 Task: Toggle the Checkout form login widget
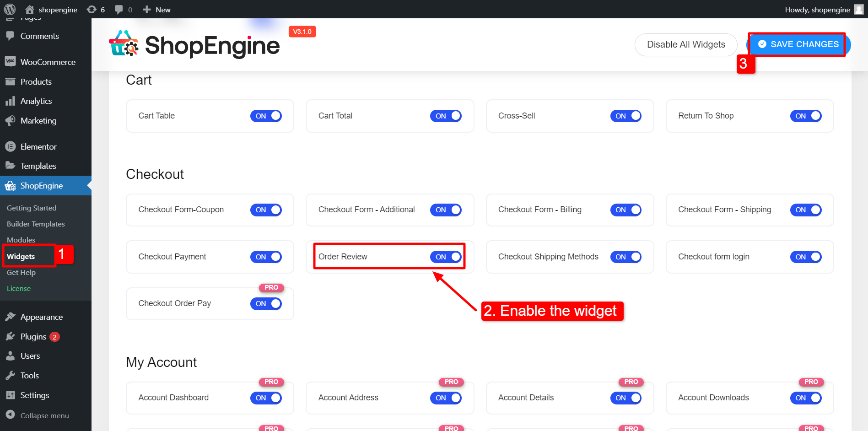point(806,257)
